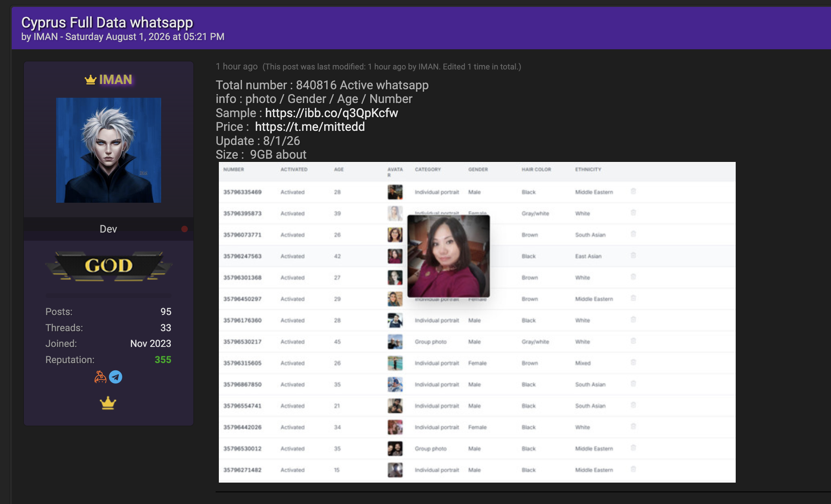This screenshot has width=831, height=504.
Task: Click the trash icon in the age 39 row
Action: click(x=633, y=213)
